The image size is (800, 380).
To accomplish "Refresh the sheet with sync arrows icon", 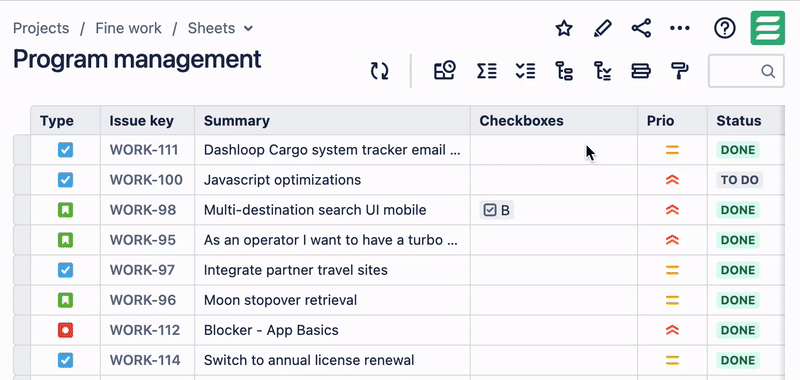I will [x=379, y=71].
